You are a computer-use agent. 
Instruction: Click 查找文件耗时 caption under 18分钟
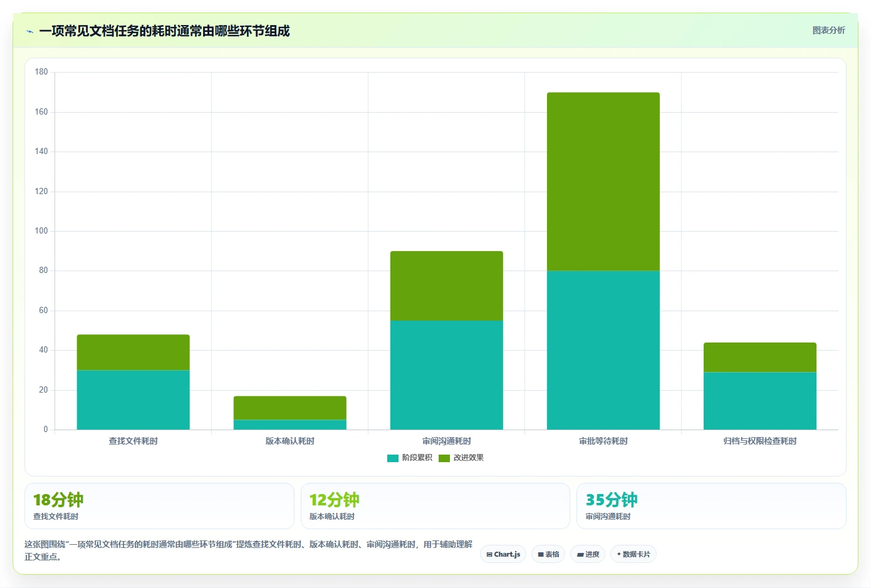pos(56,517)
